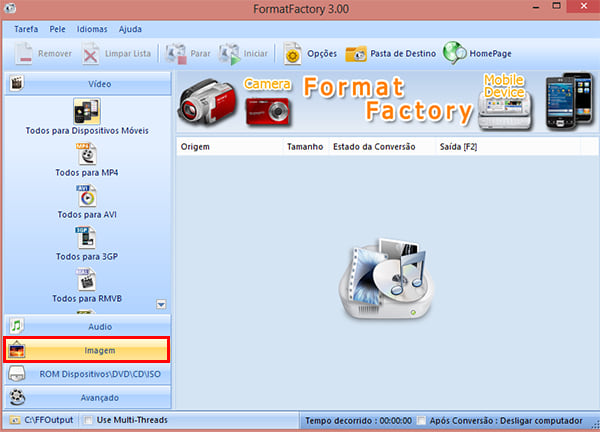The image size is (600, 432).
Task: Click the Parar stop icon
Action: 176,54
